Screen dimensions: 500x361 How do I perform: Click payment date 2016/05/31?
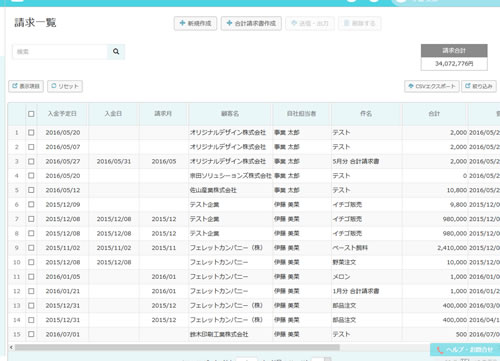(x=114, y=161)
